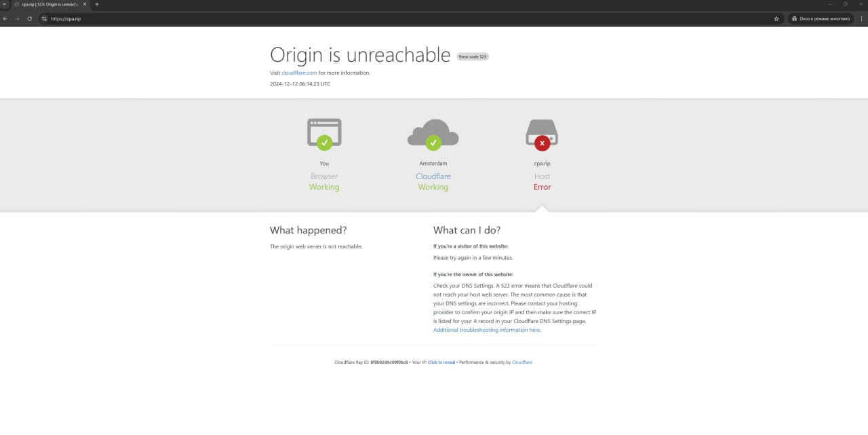Go back to the previous page
This screenshot has height=435, width=868.
point(5,18)
